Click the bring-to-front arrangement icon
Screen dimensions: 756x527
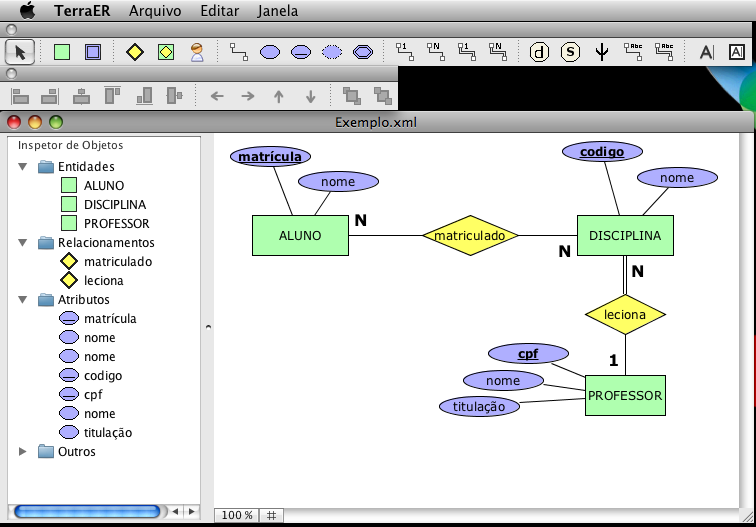[351, 96]
